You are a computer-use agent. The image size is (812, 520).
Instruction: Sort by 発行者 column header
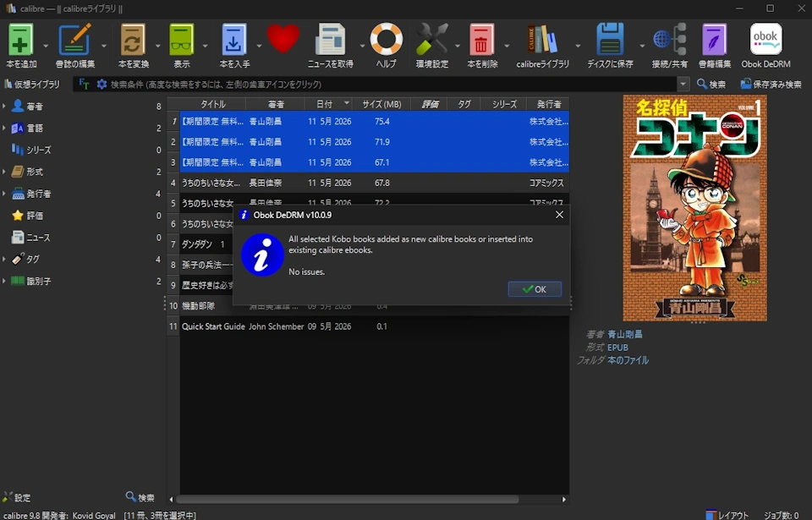point(548,104)
